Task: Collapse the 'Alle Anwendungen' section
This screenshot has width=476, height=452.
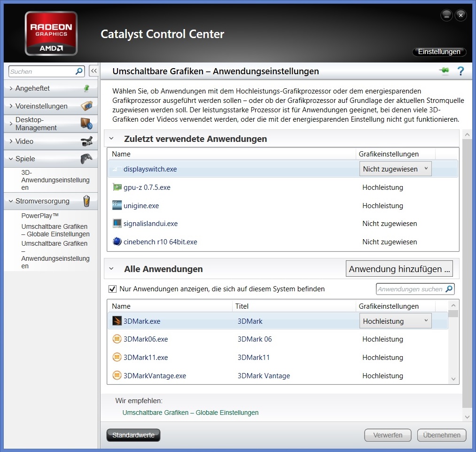Action: click(x=111, y=269)
